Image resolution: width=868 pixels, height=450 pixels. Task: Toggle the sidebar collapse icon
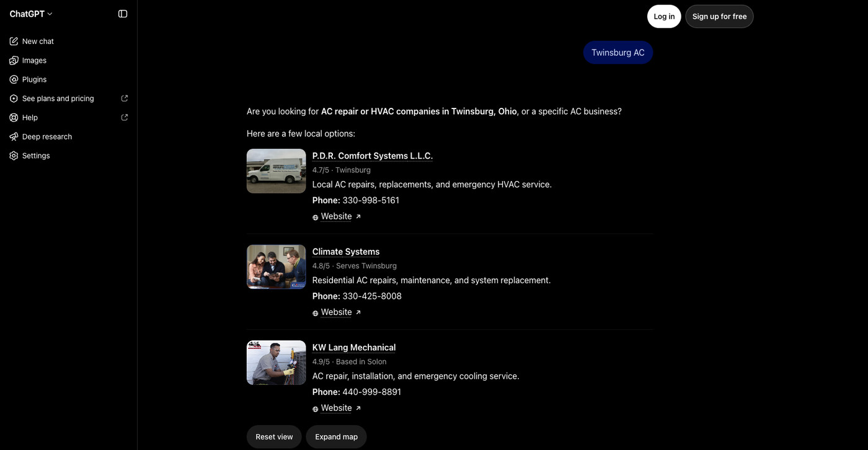[x=123, y=14]
